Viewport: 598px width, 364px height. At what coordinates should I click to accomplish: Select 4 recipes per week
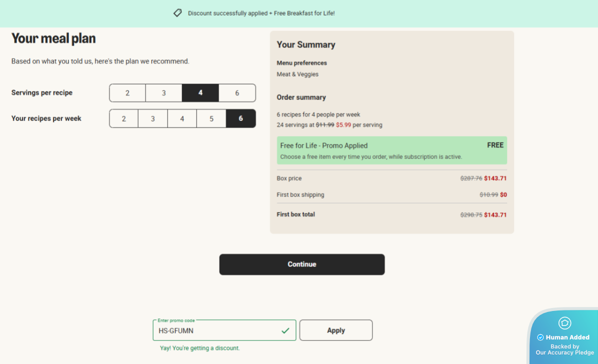coord(182,118)
